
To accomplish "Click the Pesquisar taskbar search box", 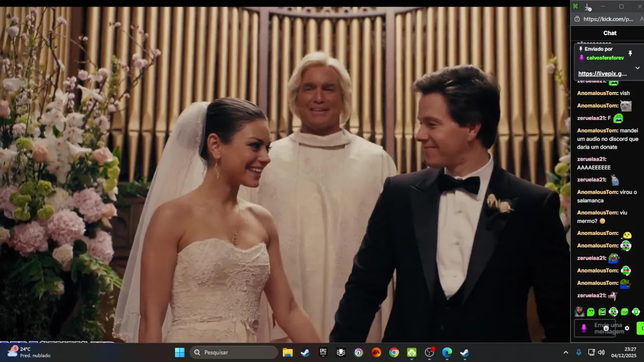I will (234, 352).
